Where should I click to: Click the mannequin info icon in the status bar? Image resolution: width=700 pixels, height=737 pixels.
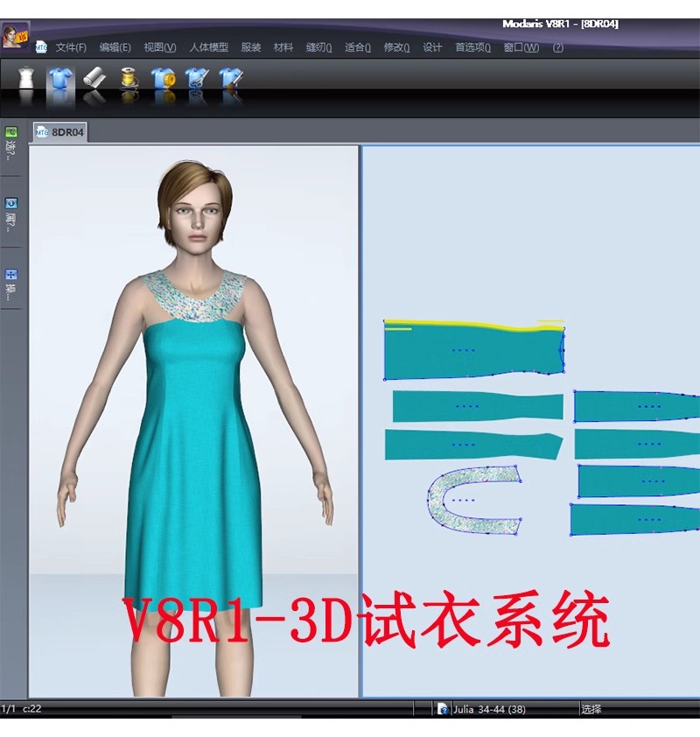coord(443,709)
